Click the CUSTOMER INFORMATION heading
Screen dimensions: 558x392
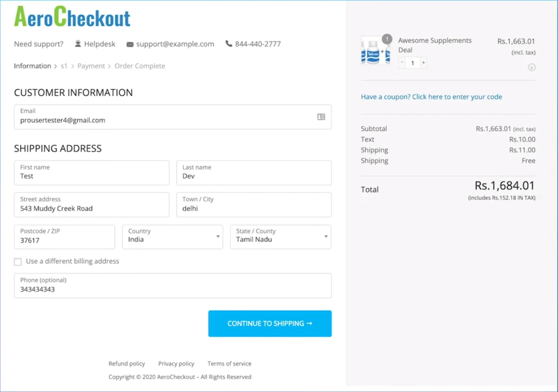click(73, 92)
